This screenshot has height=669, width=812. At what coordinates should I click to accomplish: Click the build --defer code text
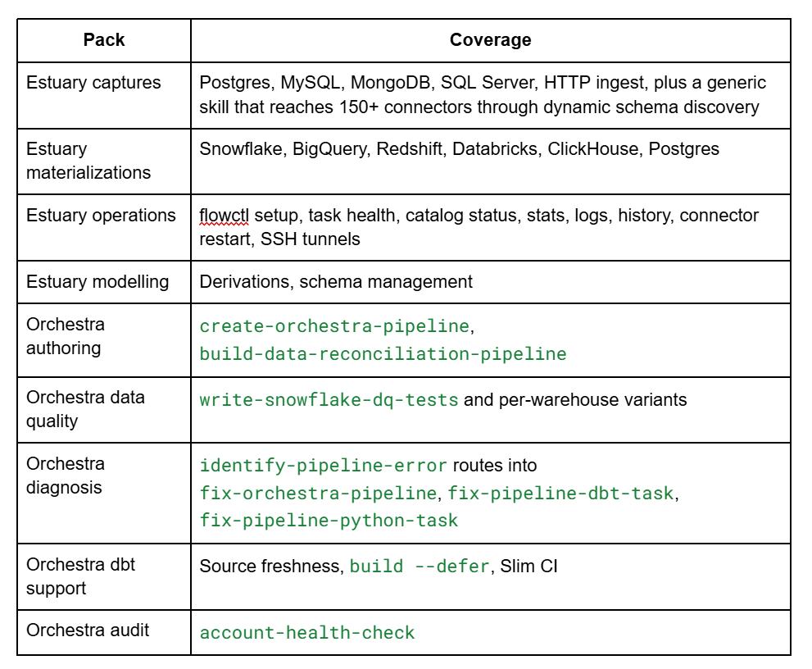pos(420,566)
